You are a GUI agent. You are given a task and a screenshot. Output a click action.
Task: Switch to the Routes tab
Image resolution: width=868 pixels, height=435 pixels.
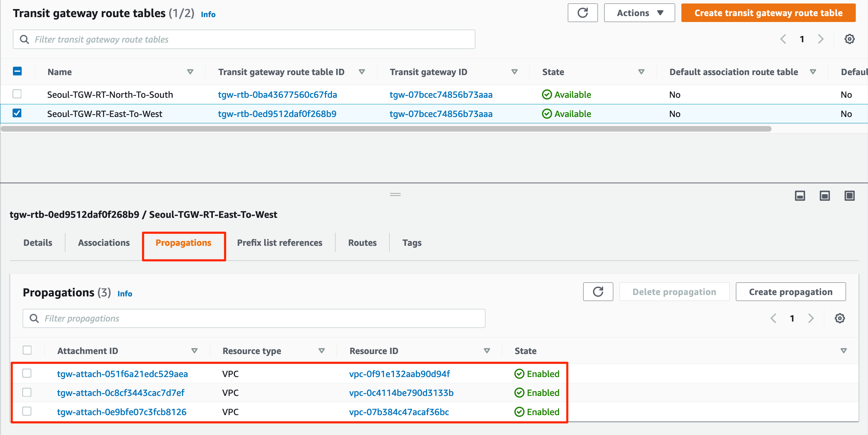(362, 243)
